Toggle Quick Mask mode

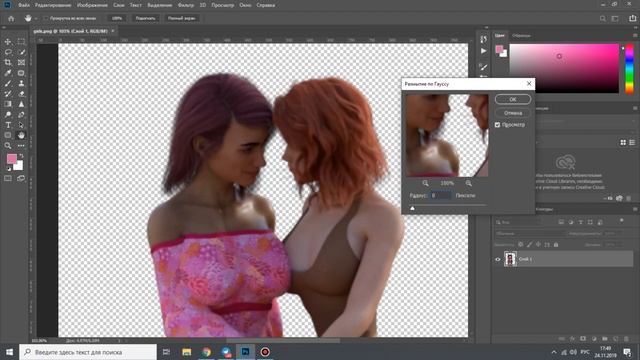[8, 178]
